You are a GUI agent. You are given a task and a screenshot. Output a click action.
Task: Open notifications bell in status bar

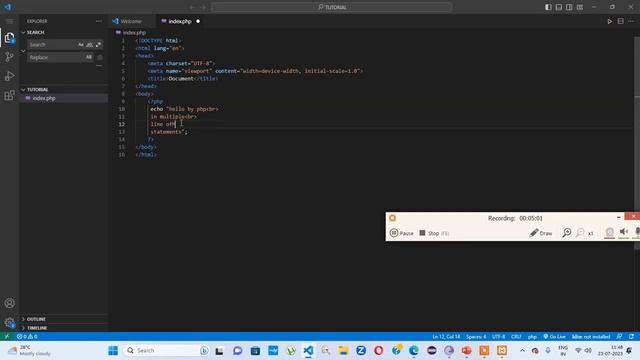pos(631,336)
